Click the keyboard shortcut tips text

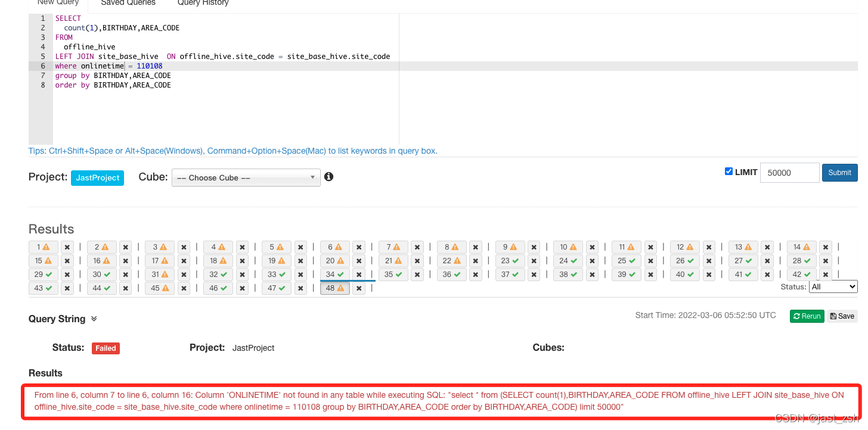(x=233, y=151)
